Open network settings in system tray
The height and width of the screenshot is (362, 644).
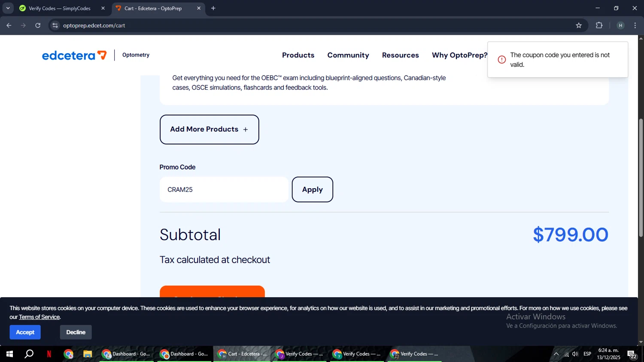566,354
